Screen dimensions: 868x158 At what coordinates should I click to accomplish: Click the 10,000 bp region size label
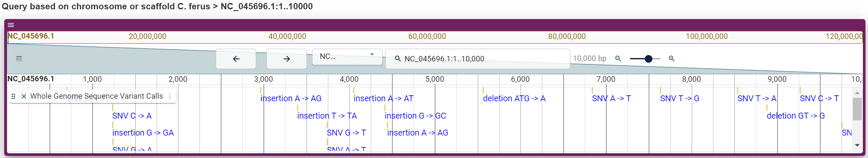point(589,58)
